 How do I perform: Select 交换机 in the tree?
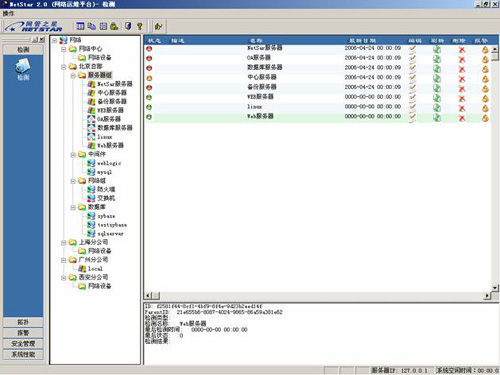tap(106, 198)
